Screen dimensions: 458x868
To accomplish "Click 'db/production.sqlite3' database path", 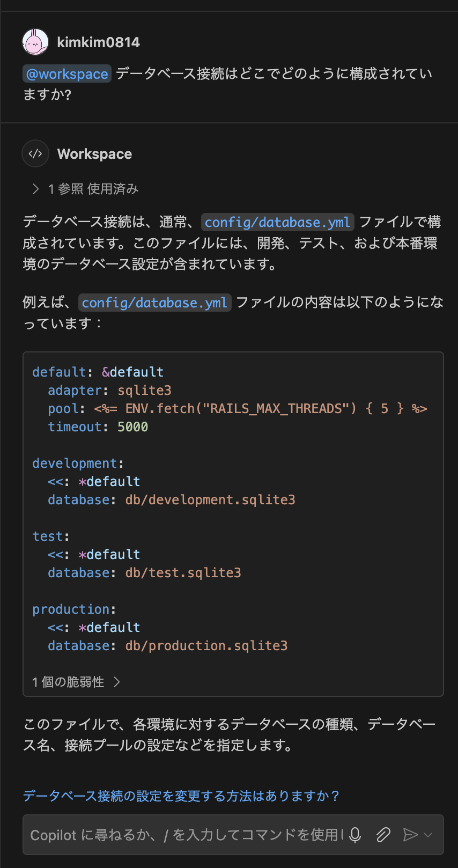I will [x=206, y=646].
